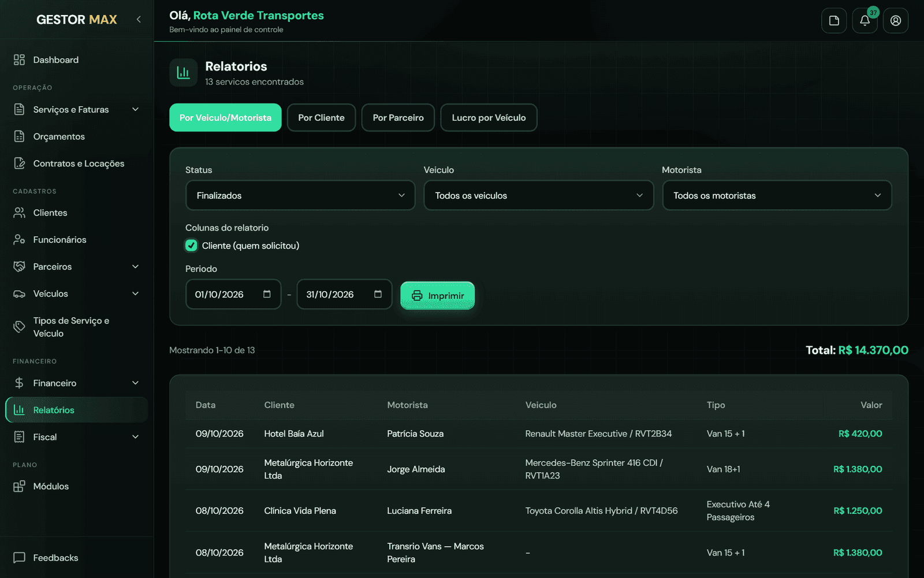Image resolution: width=924 pixels, height=578 pixels.
Task: Open the Todos os motoristas dropdown
Action: click(x=777, y=195)
